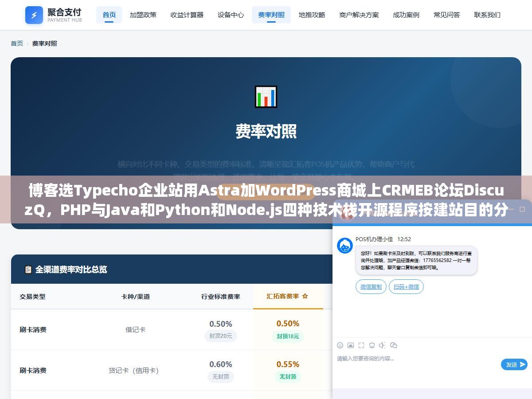Screen dimensions: 532x399
Task: Select the 费率对照 navigation tab
Action: (x=271, y=15)
